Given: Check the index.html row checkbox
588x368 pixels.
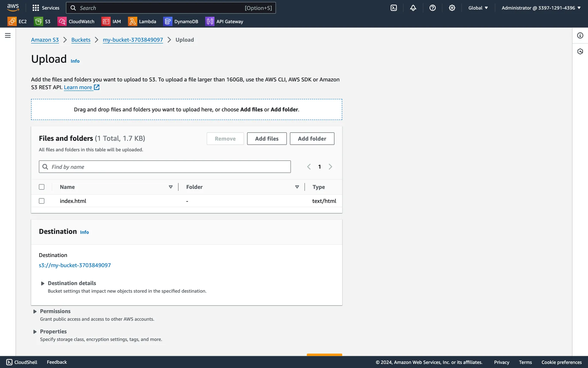Looking at the screenshot, I should (x=42, y=201).
